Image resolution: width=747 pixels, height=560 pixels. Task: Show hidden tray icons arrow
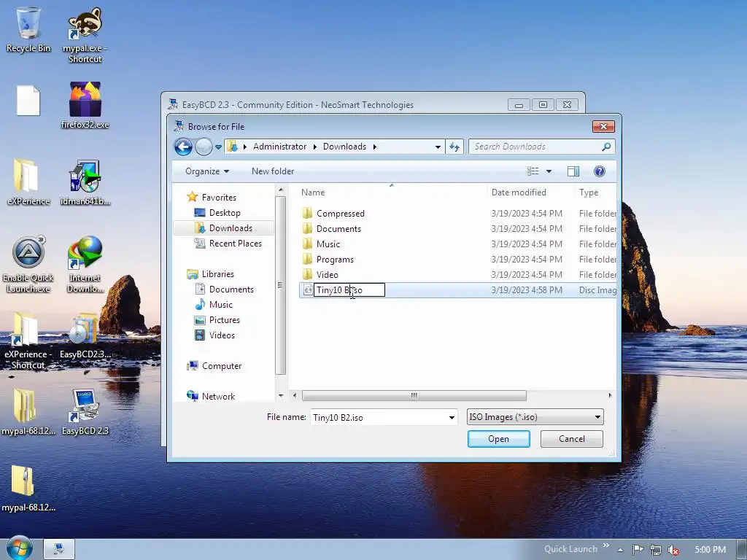(x=620, y=550)
